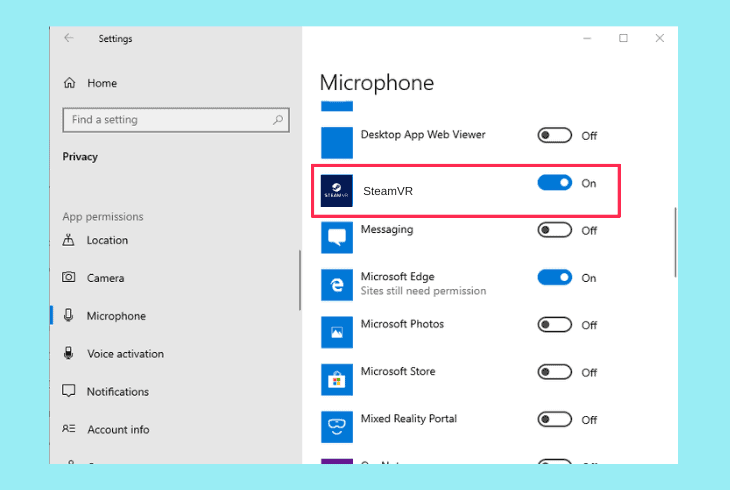This screenshot has width=730, height=490.
Task: Click the App permissions section label
Action: pyautogui.click(x=103, y=217)
